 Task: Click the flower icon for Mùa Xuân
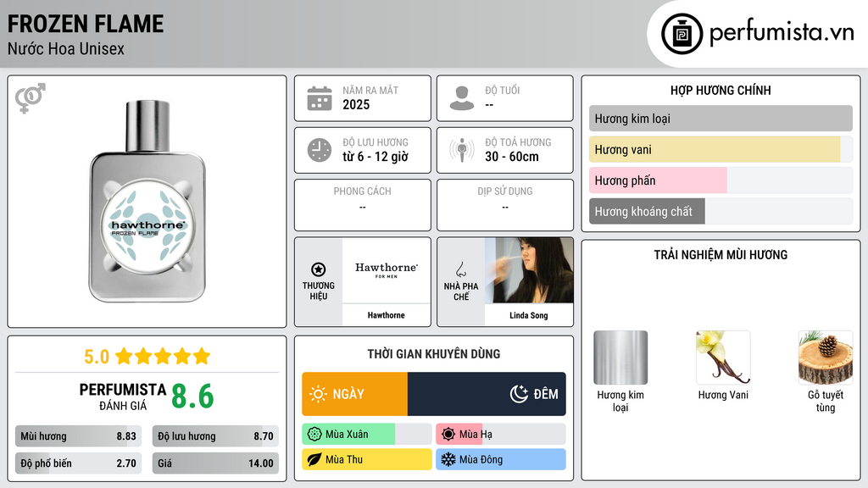(314, 435)
